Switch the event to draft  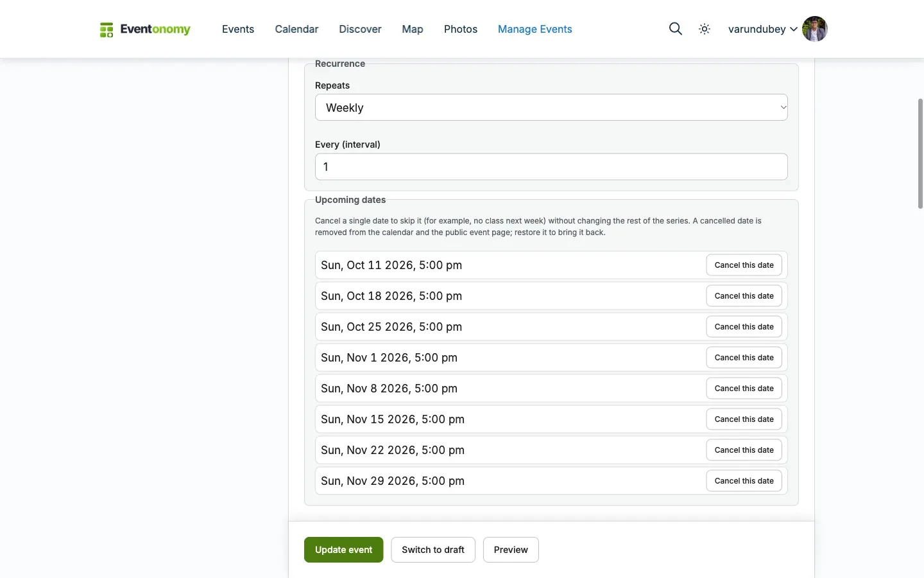pos(433,550)
